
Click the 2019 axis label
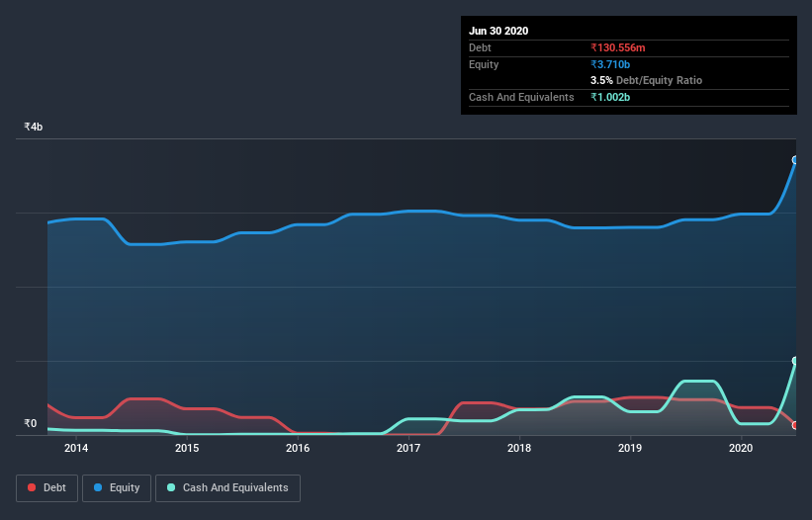[x=630, y=448]
